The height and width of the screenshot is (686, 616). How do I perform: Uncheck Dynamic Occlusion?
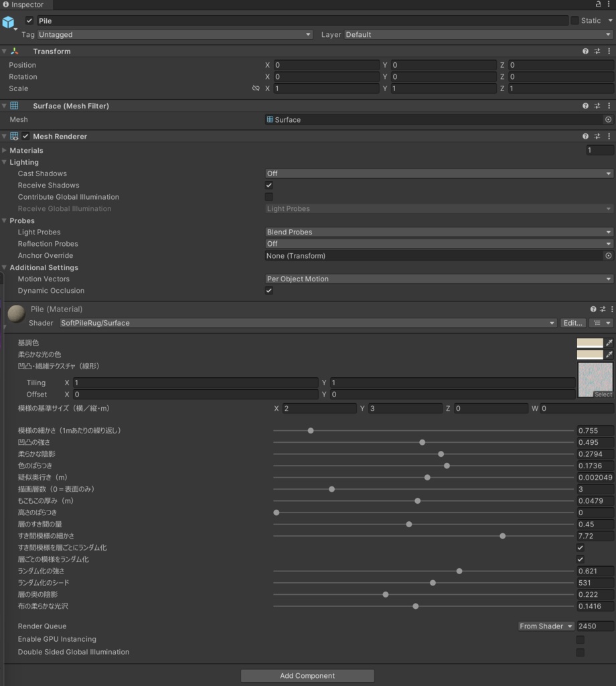click(x=269, y=291)
